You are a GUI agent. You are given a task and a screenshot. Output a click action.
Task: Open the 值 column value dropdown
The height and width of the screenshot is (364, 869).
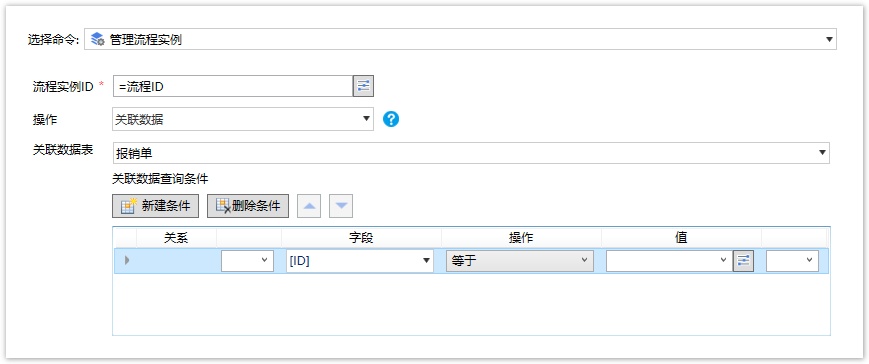click(x=668, y=261)
